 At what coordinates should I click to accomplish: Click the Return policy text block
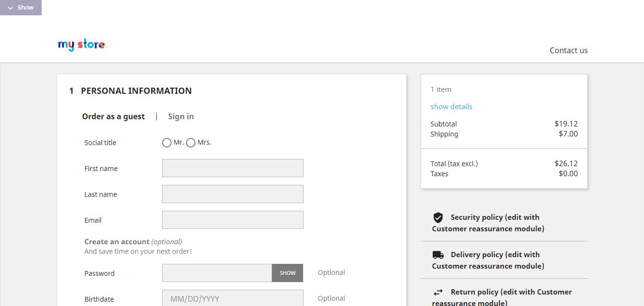tap(502, 297)
